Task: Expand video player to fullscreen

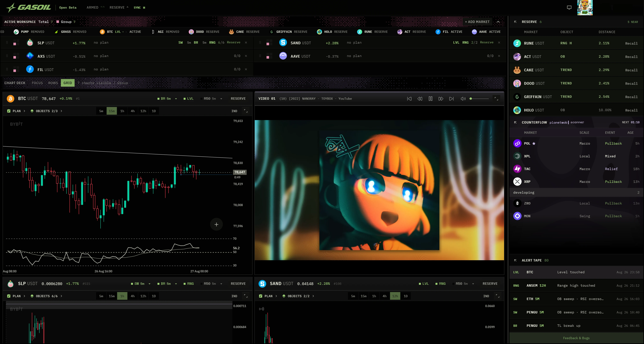Action: 496,99
